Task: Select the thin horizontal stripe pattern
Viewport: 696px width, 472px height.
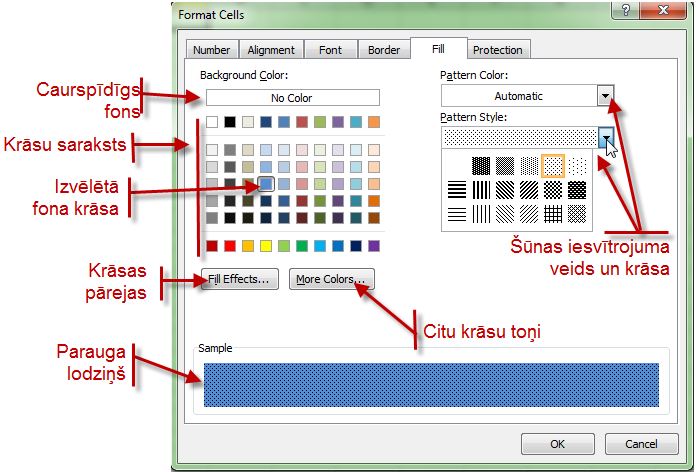Action: click(x=456, y=213)
